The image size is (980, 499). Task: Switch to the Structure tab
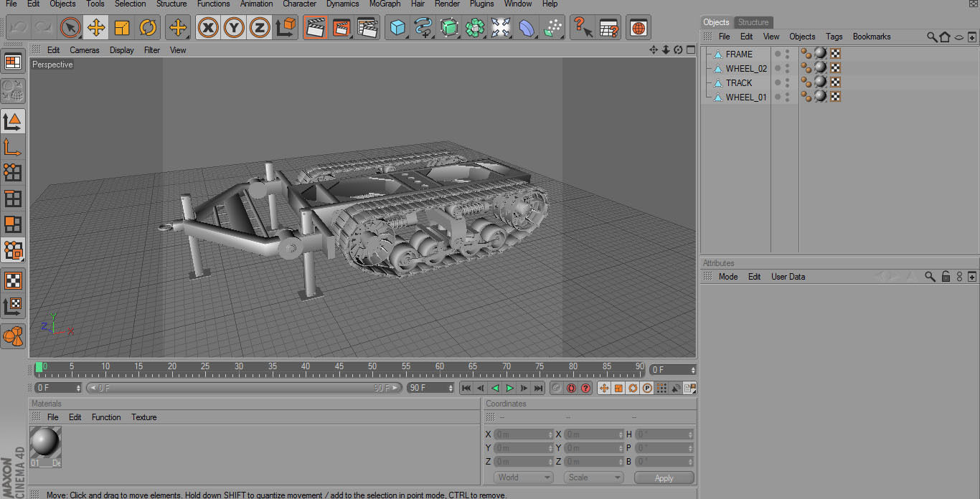[753, 22]
